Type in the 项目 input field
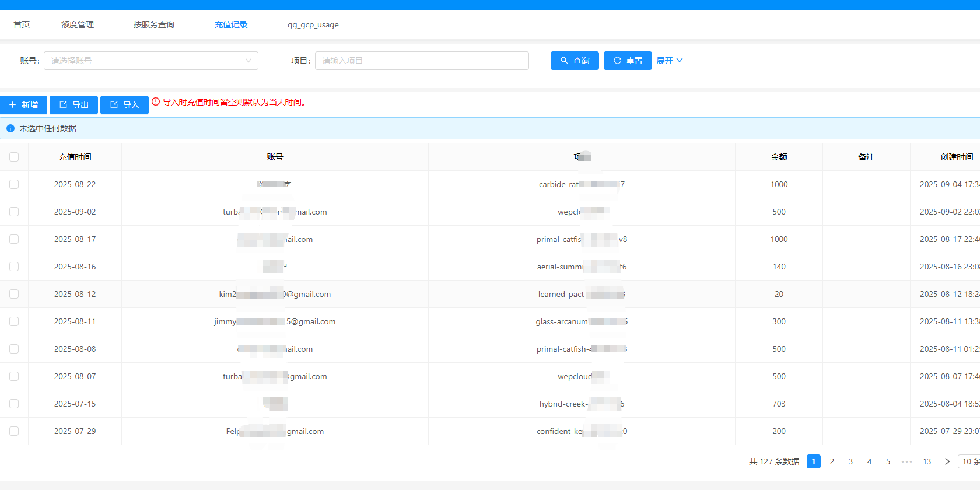980x490 pixels. click(422, 61)
